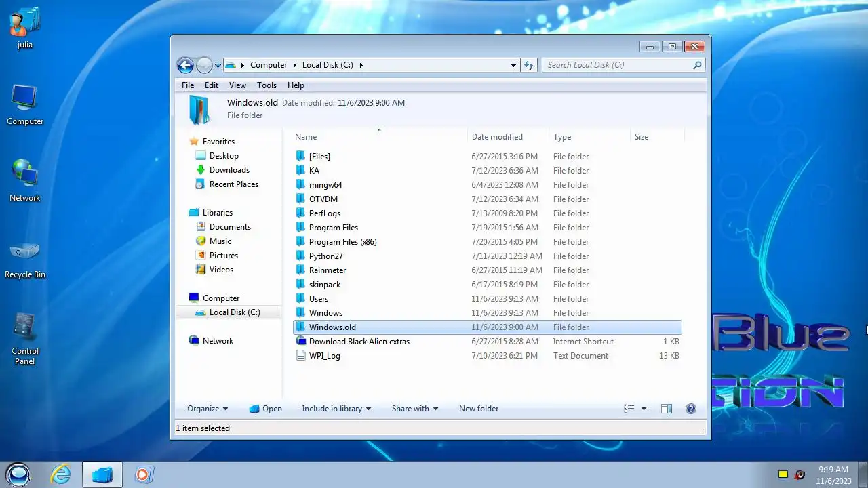The height and width of the screenshot is (488, 868).
Task: Open the Edit menu
Action: tap(212, 85)
